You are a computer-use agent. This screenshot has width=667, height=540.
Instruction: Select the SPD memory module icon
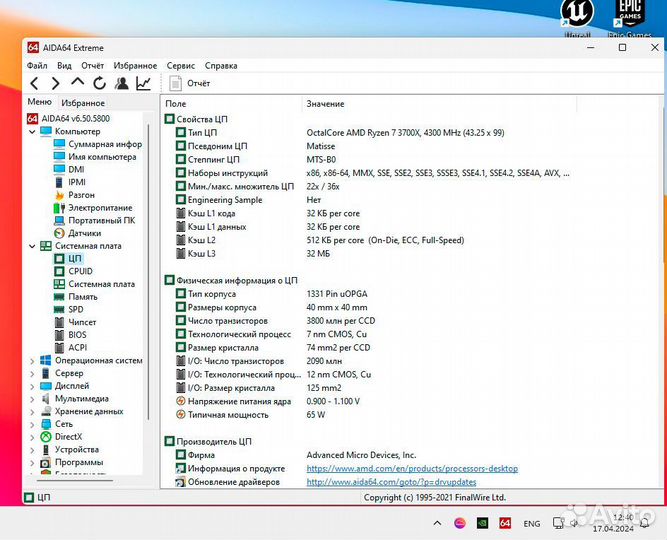59,309
